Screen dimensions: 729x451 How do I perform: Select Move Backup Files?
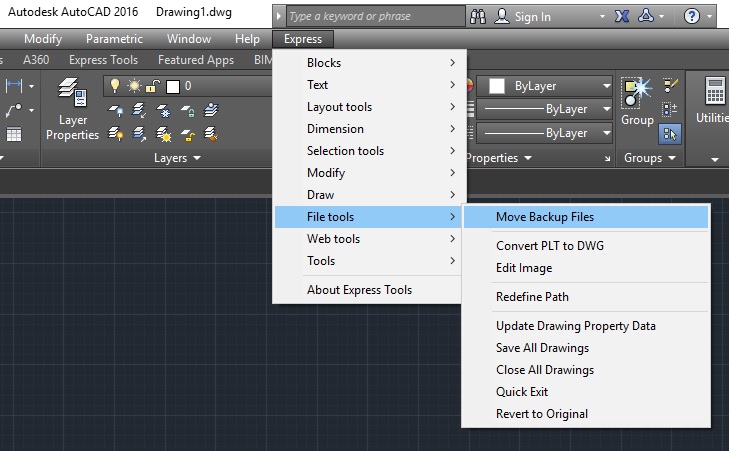pyautogui.click(x=586, y=217)
